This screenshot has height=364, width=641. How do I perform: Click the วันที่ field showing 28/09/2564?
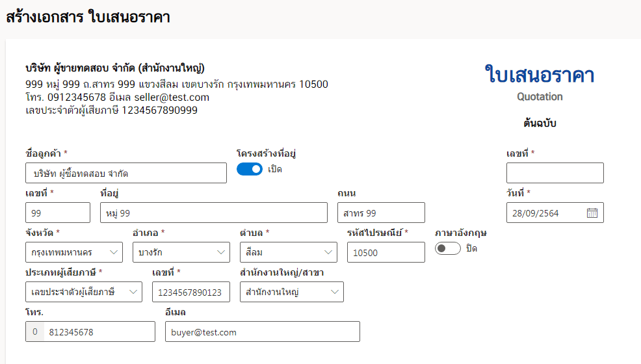coord(555,213)
